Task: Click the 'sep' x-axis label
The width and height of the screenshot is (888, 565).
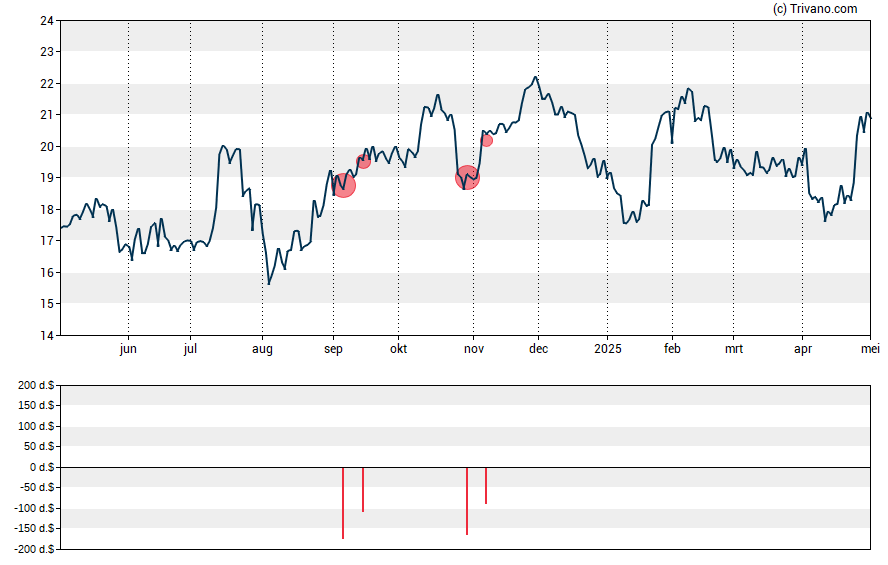Action: click(333, 349)
